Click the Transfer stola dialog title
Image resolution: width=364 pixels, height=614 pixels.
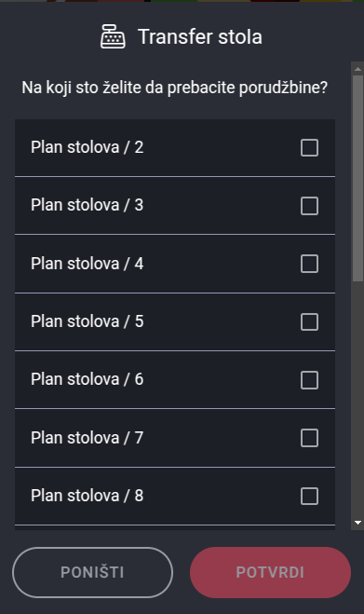click(200, 37)
